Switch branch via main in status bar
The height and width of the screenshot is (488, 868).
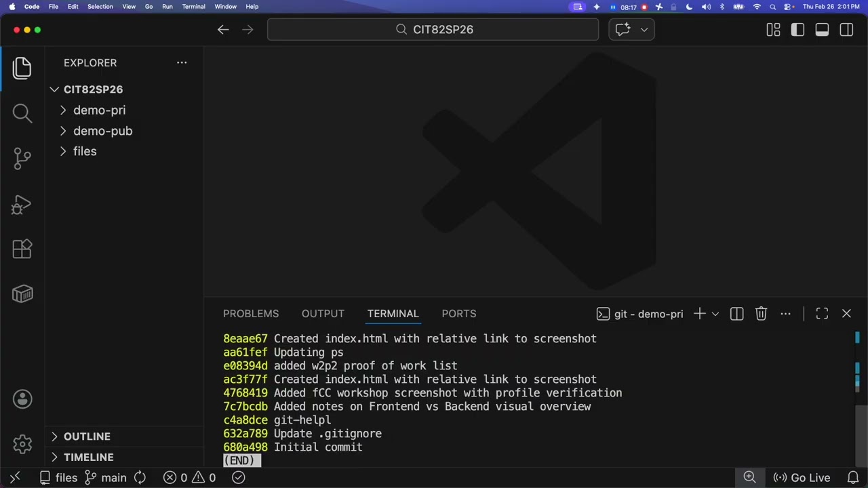[x=106, y=478]
